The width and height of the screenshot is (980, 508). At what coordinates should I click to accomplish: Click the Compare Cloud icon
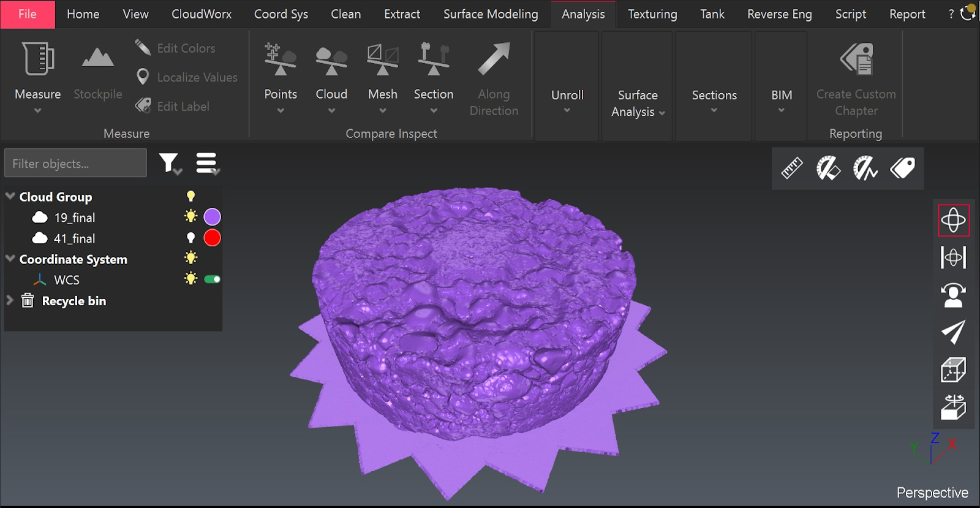tap(331, 61)
